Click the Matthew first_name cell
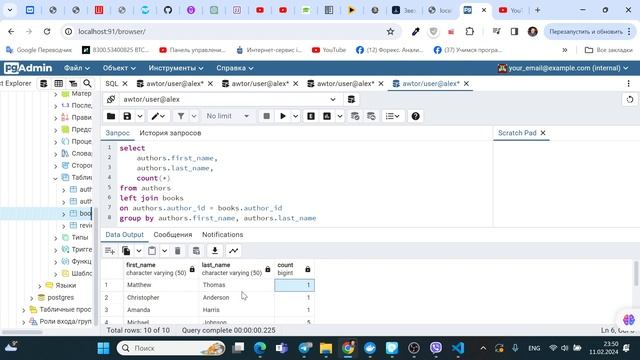Viewport: 640px width, 360px height. coord(161,285)
